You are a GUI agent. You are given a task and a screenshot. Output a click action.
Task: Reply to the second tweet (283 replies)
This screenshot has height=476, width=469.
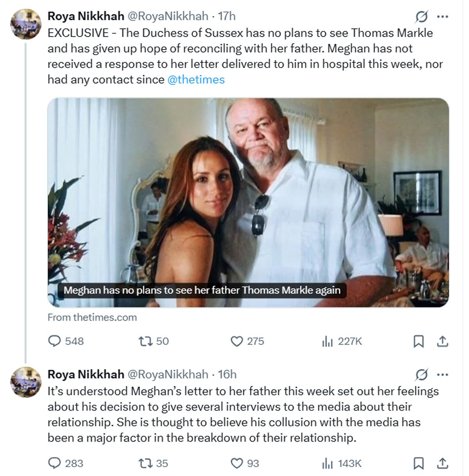[54, 463]
